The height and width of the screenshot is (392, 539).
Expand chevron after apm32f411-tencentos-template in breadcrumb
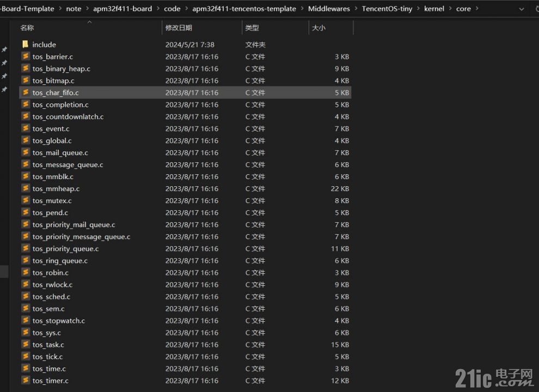pos(302,9)
